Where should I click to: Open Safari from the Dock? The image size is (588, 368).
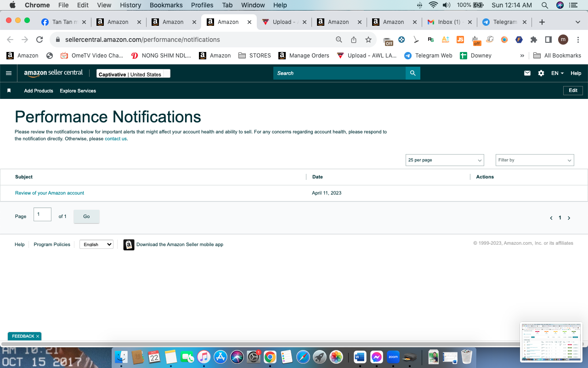[x=303, y=357]
